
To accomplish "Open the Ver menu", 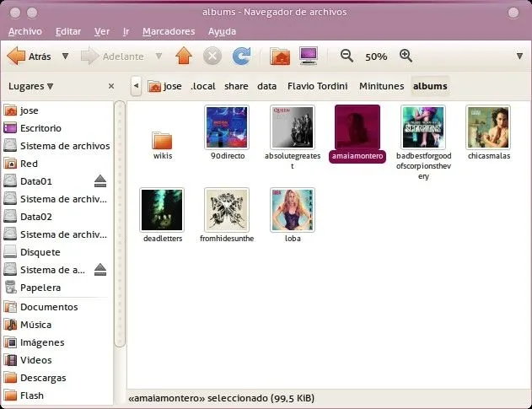I will pyautogui.click(x=102, y=31).
